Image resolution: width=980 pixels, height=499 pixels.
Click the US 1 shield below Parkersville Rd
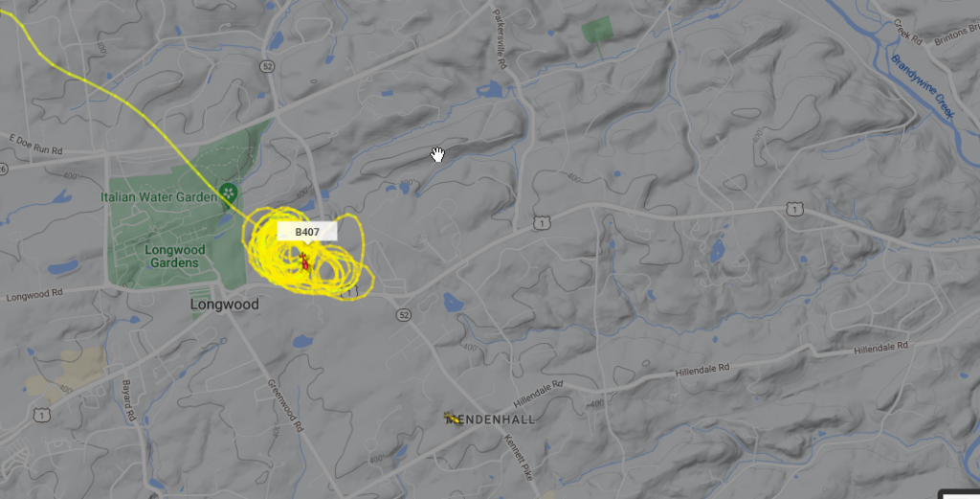(x=542, y=222)
